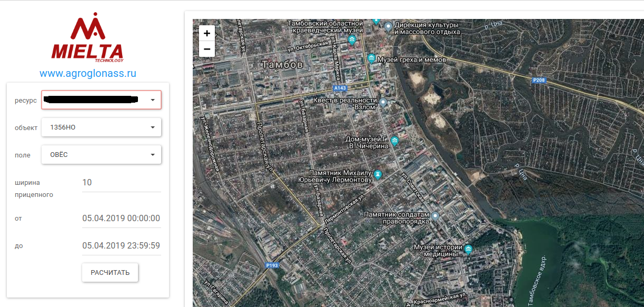Zoom out on the map
This screenshot has width=644, height=307.
coord(207,49)
